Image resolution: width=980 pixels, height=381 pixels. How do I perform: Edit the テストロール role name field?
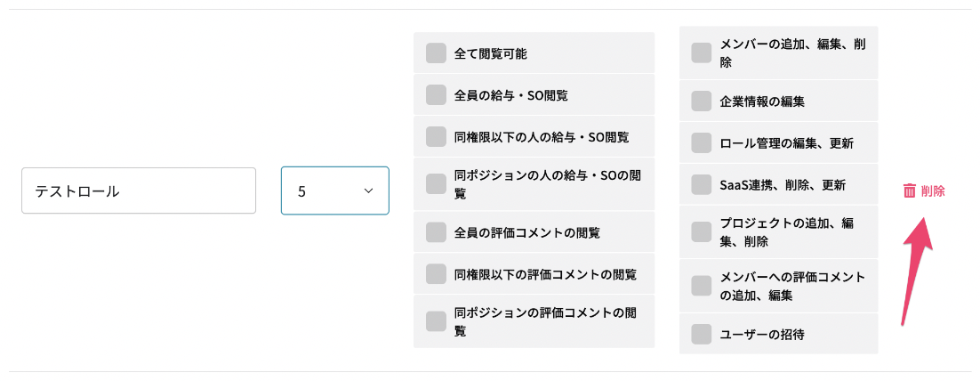pyautogui.click(x=139, y=190)
